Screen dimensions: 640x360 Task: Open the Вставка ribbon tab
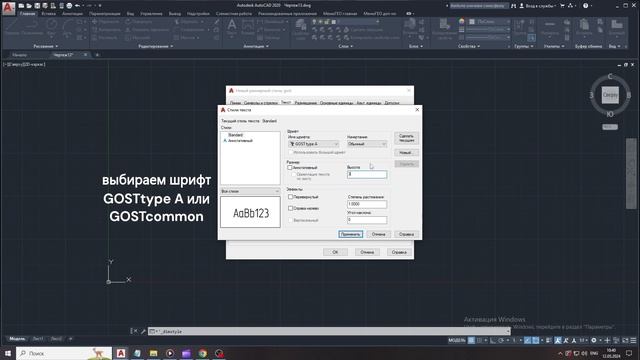[x=49, y=13]
